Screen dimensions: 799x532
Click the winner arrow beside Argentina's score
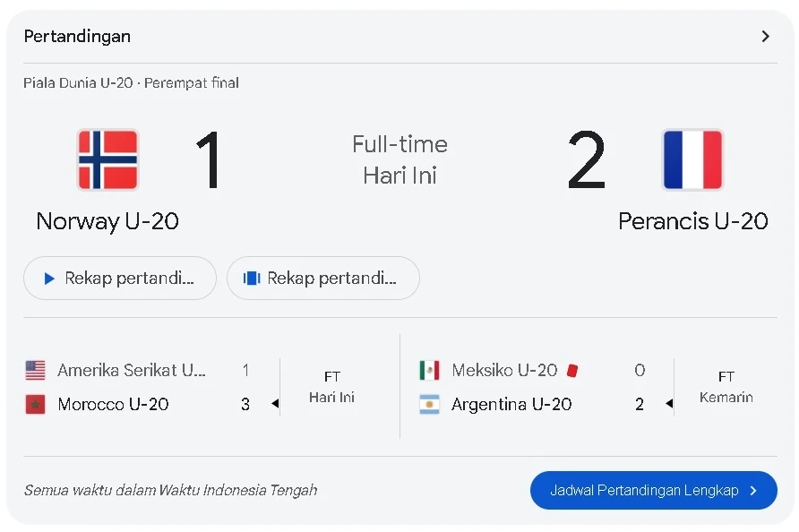coord(668,404)
